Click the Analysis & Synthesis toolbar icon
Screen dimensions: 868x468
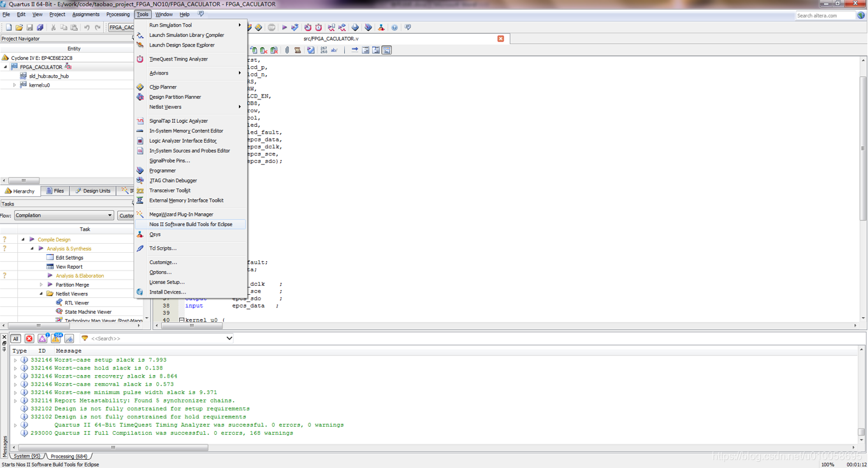(x=294, y=27)
